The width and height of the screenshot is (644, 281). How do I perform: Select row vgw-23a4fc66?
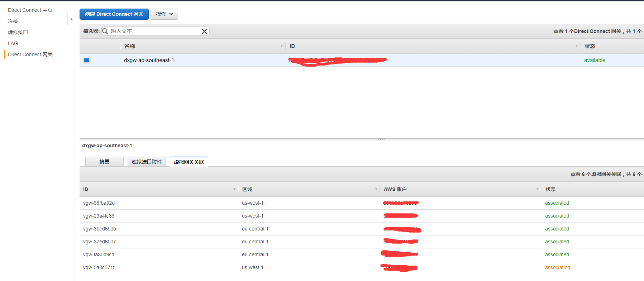click(362, 216)
